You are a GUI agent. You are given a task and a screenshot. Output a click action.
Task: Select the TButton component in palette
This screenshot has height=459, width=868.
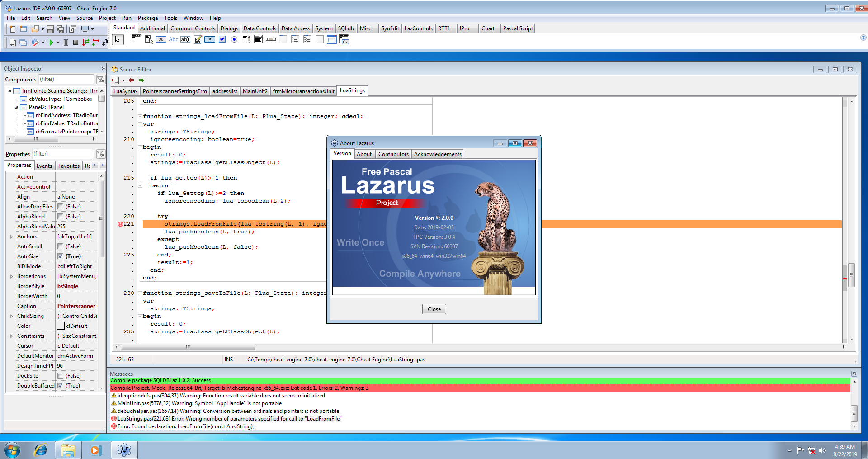pos(160,40)
